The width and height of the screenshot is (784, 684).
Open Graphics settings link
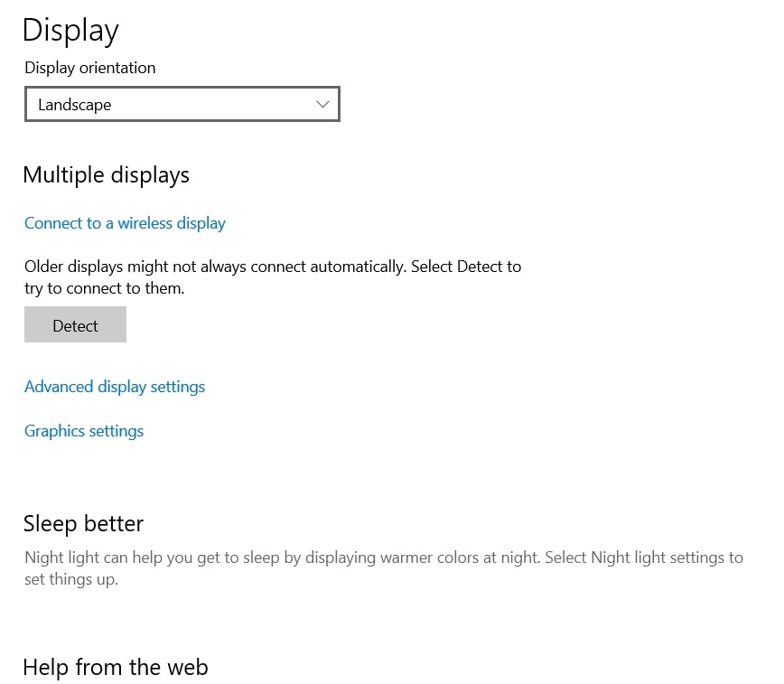pyautogui.click(x=84, y=431)
